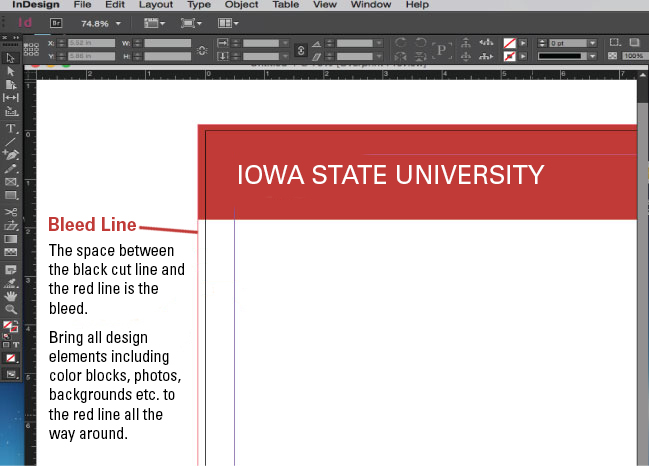Open the Edit menu
Viewport: 649px width, 466px height.
click(115, 5)
